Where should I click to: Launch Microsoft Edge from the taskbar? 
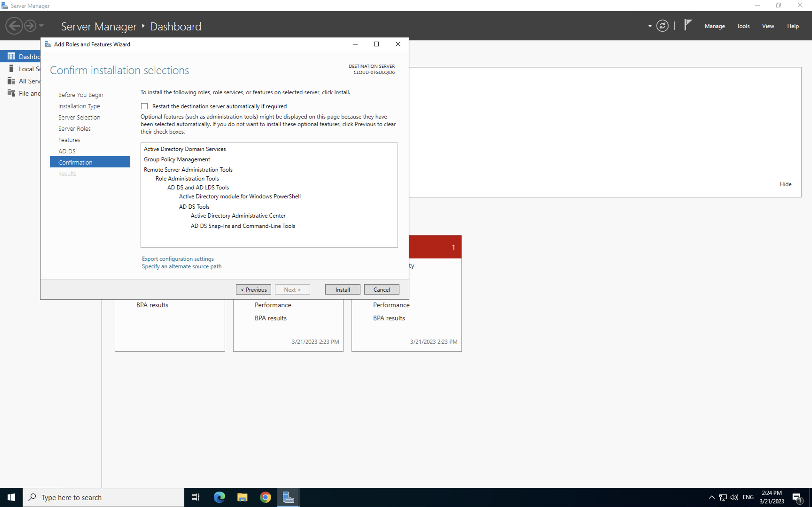(x=219, y=497)
